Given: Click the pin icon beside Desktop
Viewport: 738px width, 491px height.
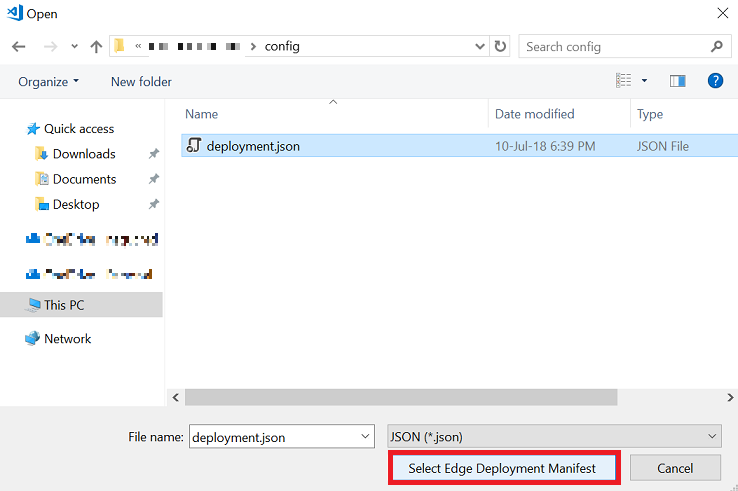Looking at the screenshot, I should click(x=153, y=204).
